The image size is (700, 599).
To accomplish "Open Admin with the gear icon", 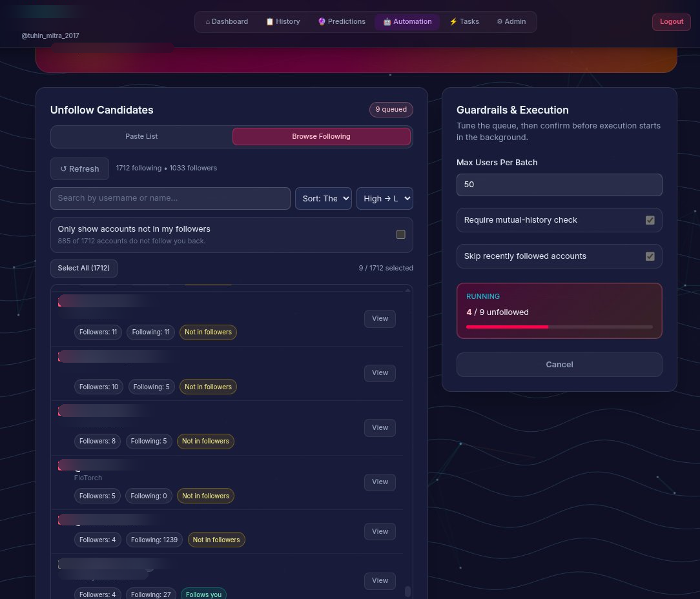I will pyautogui.click(x=511, y=21).
